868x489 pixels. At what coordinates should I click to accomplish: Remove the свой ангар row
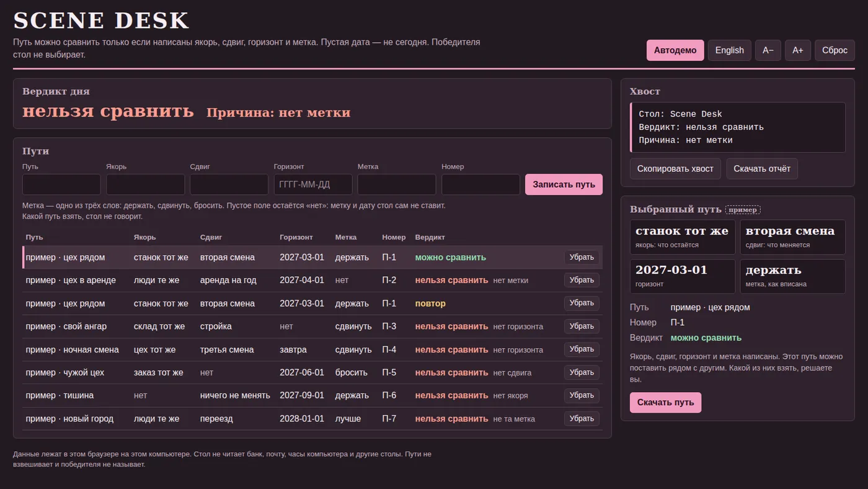(582, 326)
